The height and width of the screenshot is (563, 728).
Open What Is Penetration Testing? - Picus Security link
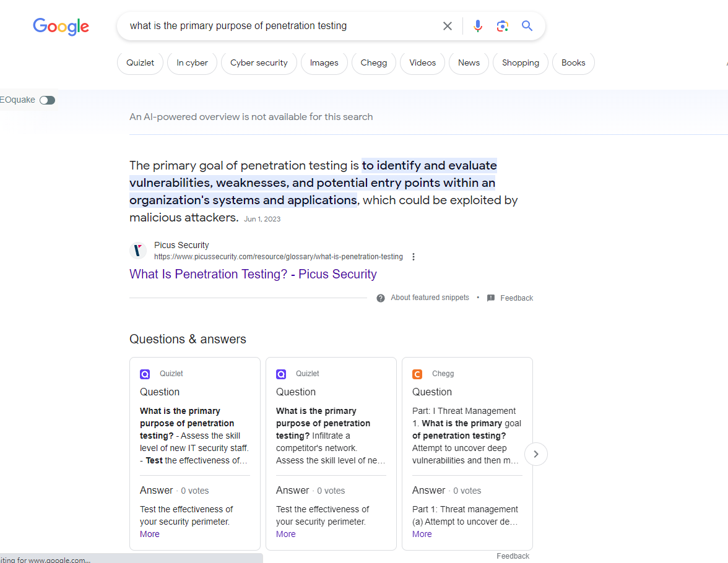pos(253,274)
